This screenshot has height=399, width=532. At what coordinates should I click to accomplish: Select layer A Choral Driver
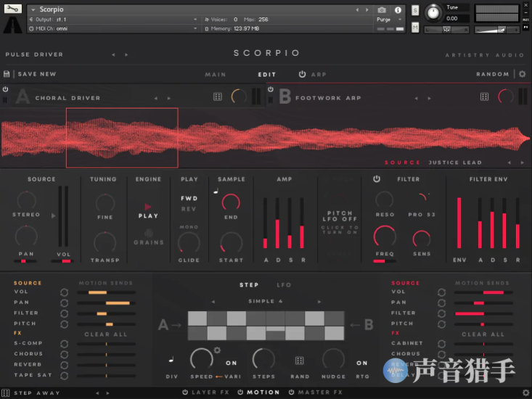(67, 98)
